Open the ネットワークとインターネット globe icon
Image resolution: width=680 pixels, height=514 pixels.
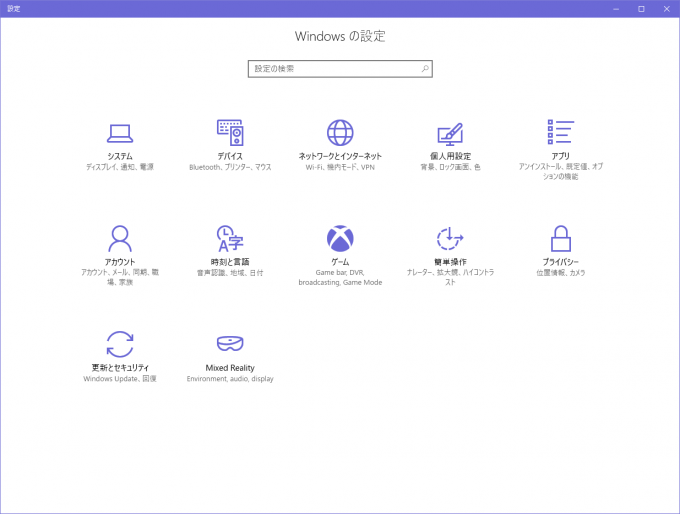coord(340,133)
